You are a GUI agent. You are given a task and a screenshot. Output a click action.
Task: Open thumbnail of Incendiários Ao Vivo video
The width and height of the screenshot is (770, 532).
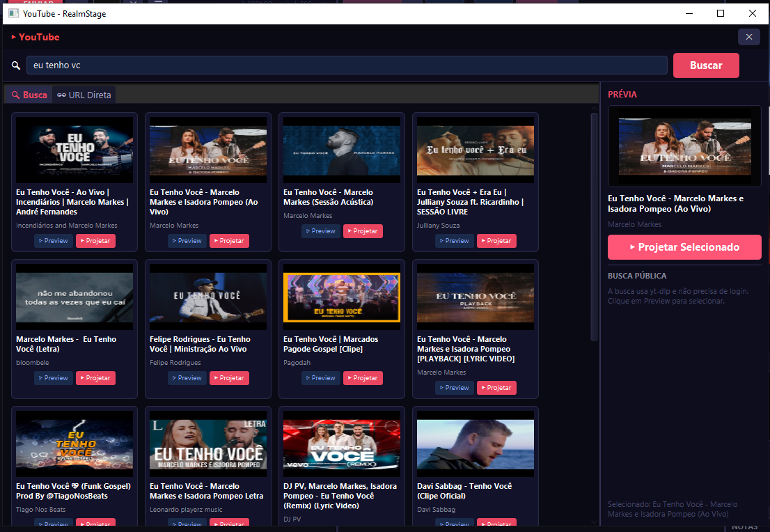coord(74,150)
